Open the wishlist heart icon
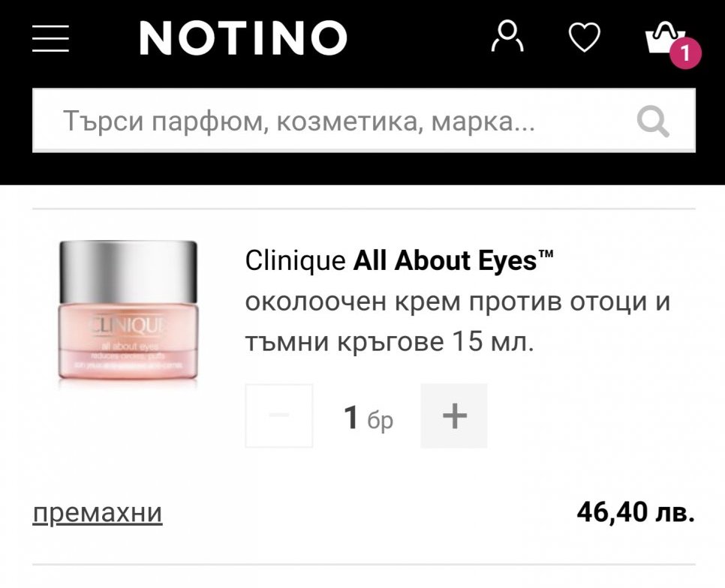Image resolution: width=725 pixels, height=588 pixels. (x=585, y=37)
